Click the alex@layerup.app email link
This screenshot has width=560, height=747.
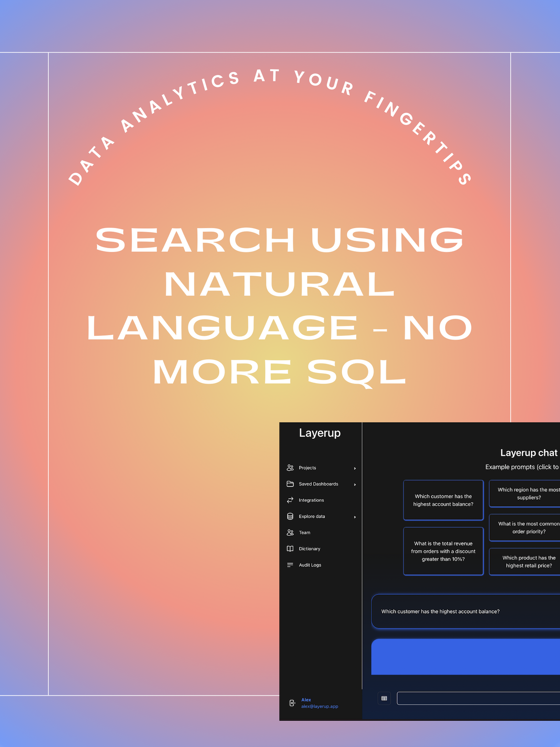point(320,706)
